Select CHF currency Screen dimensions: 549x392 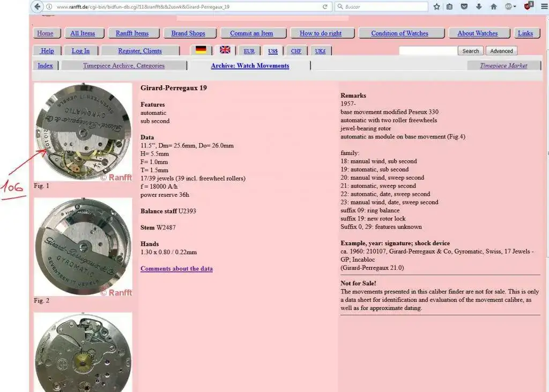296,51
